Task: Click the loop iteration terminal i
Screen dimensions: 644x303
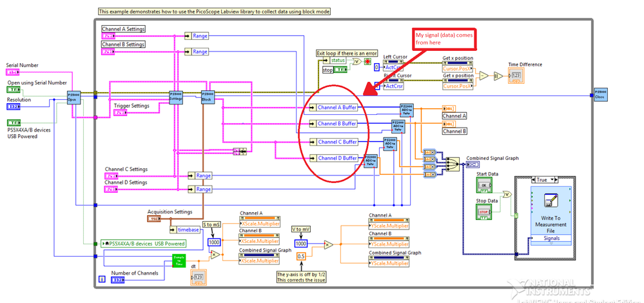Action: (x=102, y=280)
